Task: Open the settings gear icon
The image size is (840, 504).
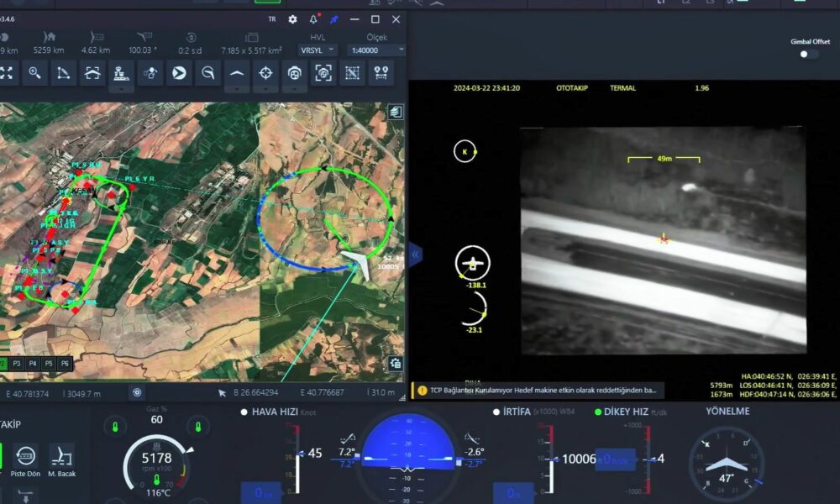Action: click(292, 19)
